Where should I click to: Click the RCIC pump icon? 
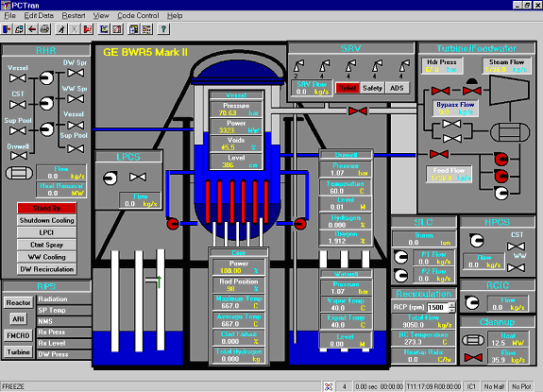472,302
